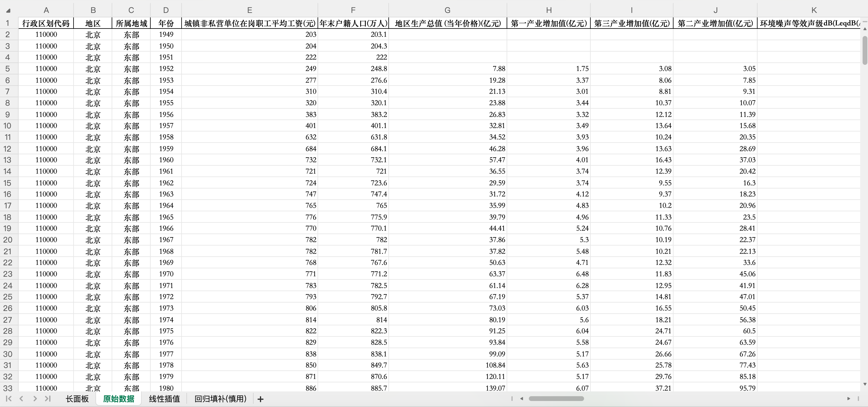This screenshot has width=868, height=407.
Task: Click the 第三产业增加值(亿元) header cell
Action: (x=632, y=23)
